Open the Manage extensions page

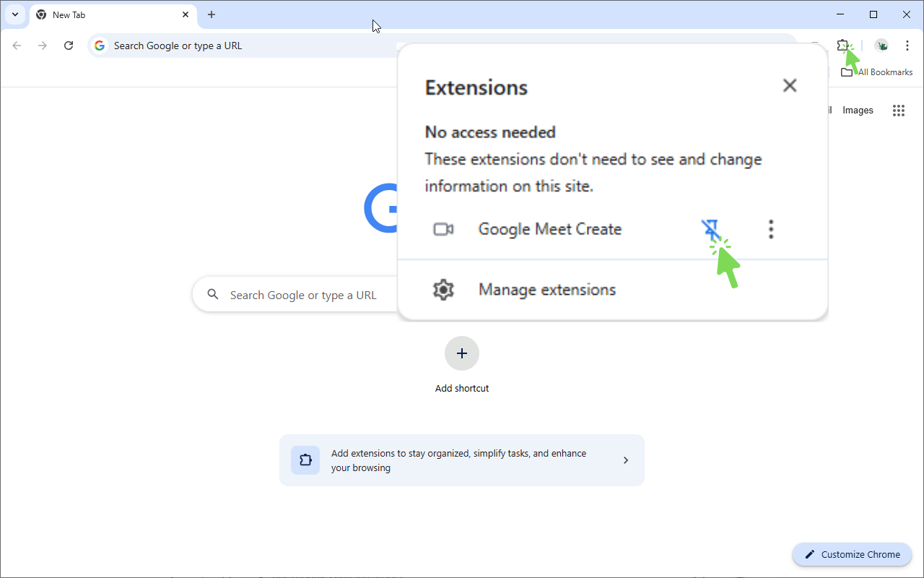point(546,290)
